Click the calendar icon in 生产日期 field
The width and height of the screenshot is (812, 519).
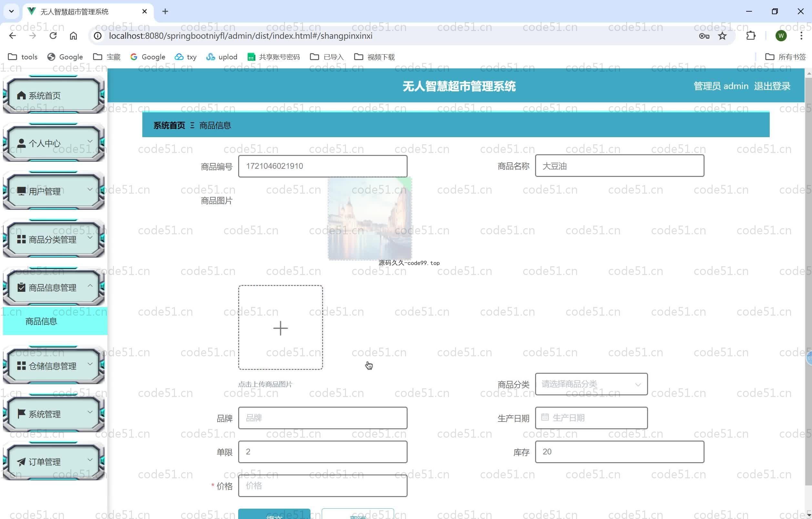pyautogui.click(x=545, y=418)
